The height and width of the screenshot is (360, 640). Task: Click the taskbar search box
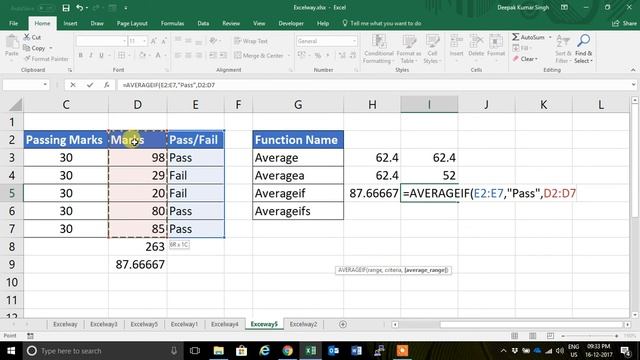(x=102, y=351)
